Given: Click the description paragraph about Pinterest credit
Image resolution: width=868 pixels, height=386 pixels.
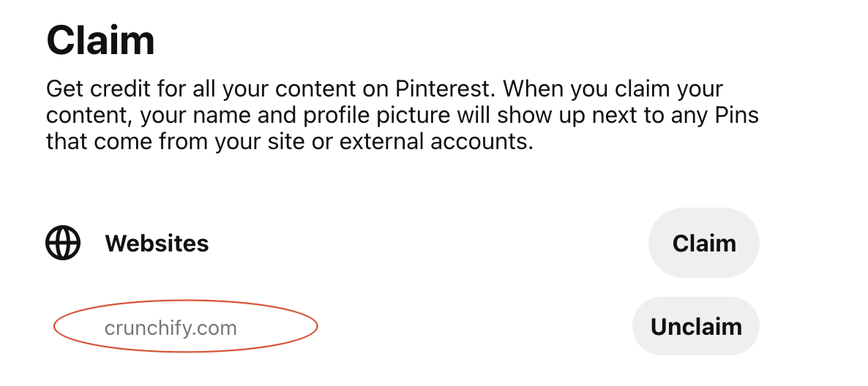Looking at the screenshot, I should pyautogui.click(x=403, y=115).
